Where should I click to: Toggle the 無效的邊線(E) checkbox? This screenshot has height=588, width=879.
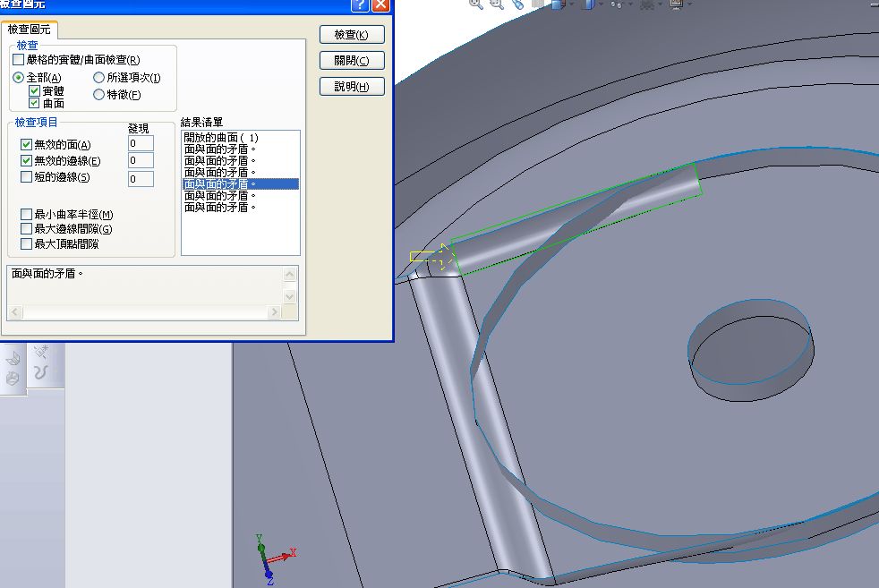tap(26, 161)
